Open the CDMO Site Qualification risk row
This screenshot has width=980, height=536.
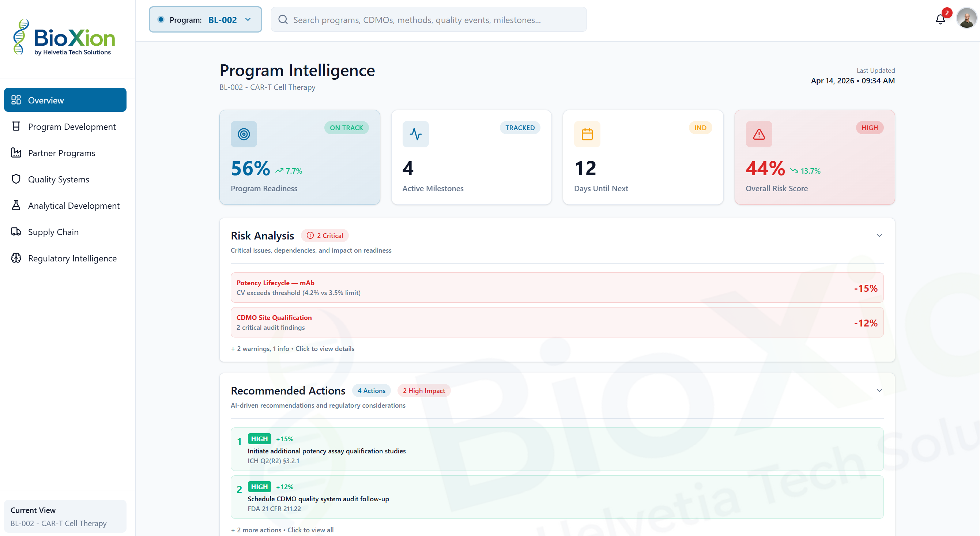click(x=557, y=322)
